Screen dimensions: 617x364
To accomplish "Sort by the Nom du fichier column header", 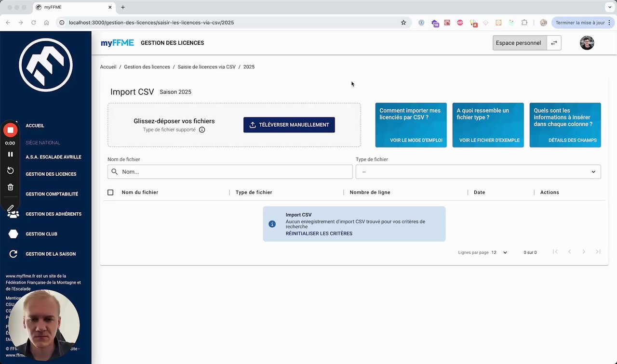I will [x=140, y=192].
